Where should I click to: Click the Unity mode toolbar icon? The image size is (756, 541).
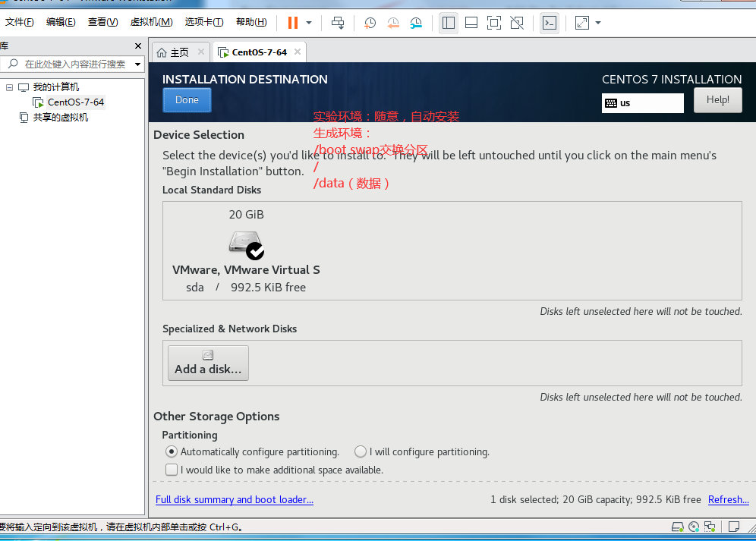pyautogui.click(x=517, y=23)
